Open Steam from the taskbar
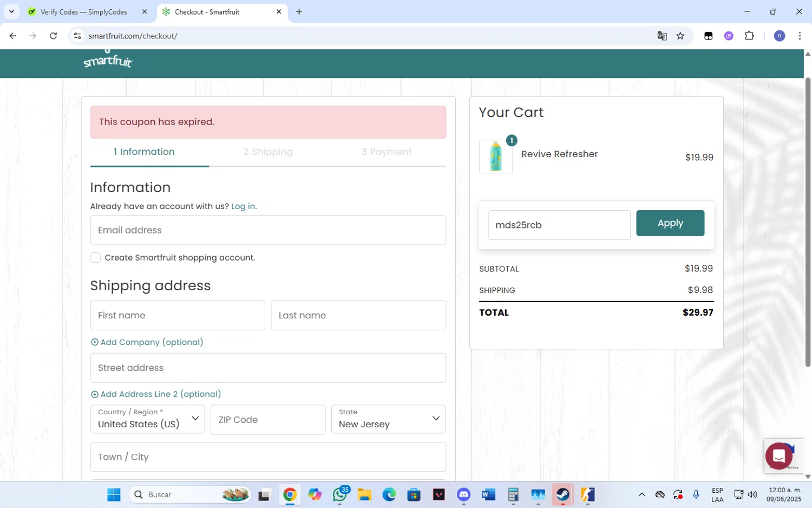 [563, 494]
